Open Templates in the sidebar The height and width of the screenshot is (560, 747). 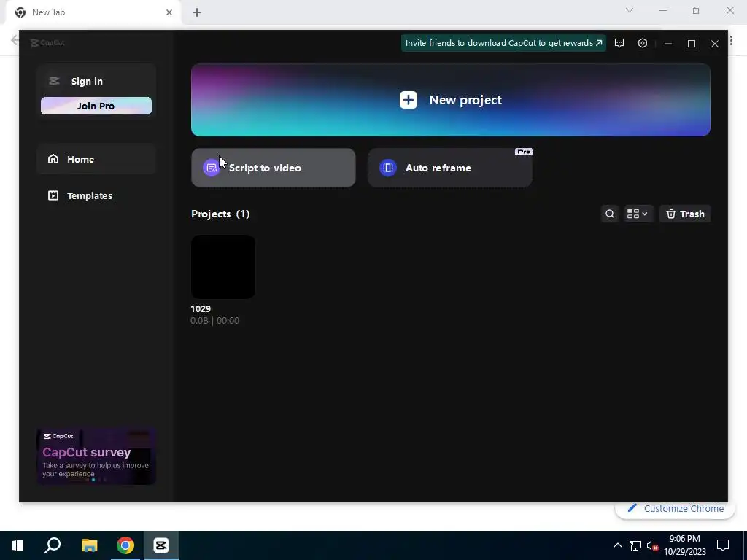pos(96,195)
